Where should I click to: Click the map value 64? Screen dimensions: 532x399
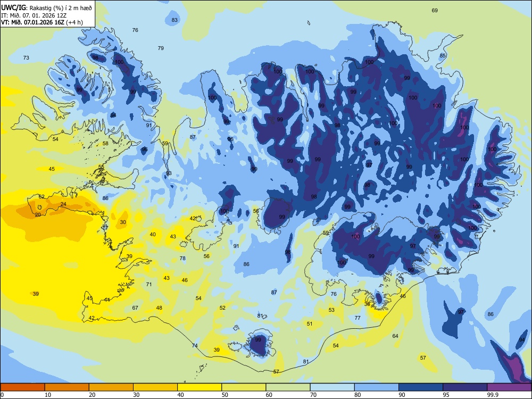point(395,336)
